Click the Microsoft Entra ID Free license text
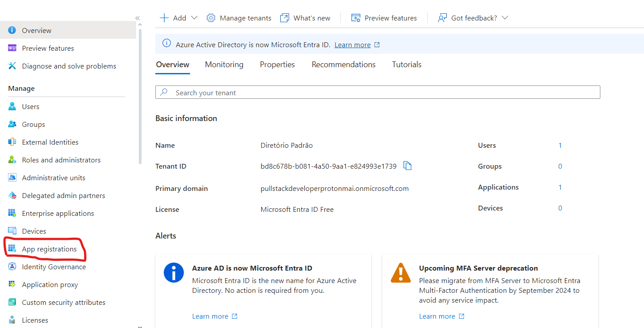644x328 pixels. (297, 209)
